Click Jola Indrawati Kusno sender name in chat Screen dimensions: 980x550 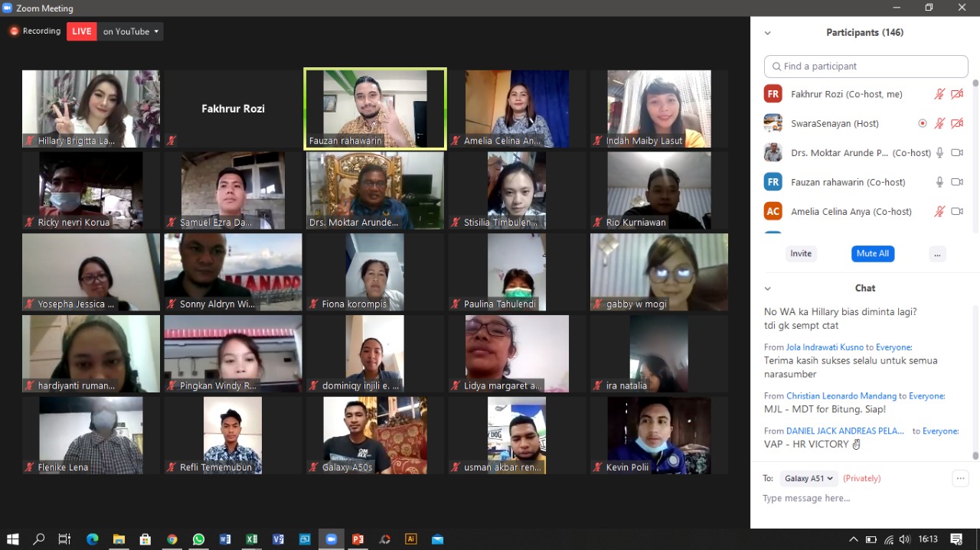(825, 347)
